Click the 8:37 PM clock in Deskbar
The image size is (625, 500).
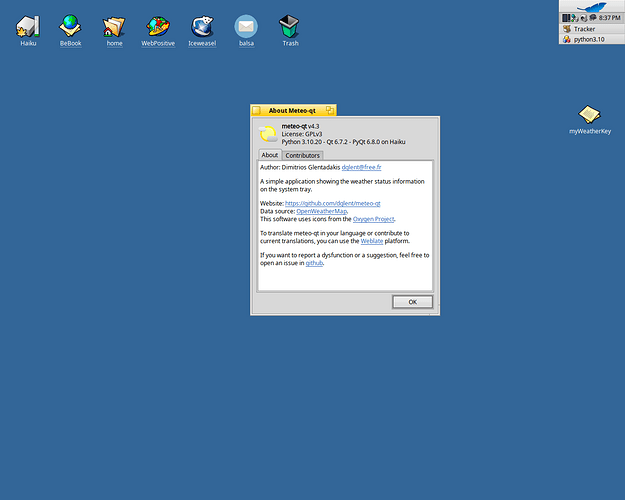tap(609, 18)
